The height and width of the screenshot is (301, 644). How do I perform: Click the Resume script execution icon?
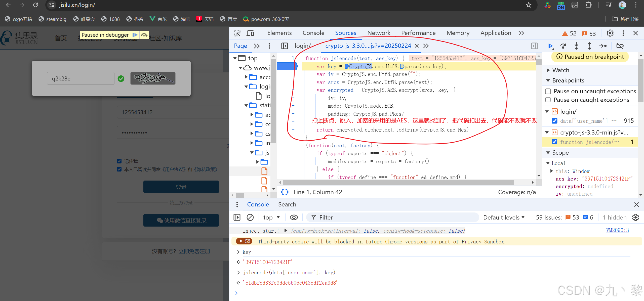click(x=550, y=46)
